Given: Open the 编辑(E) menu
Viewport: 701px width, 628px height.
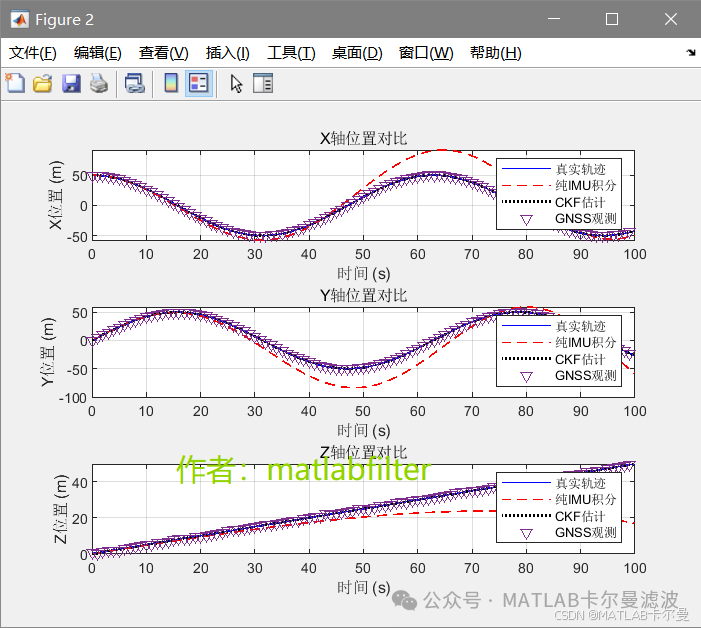Looking at the screenshot, I should (x=97, y=53).
